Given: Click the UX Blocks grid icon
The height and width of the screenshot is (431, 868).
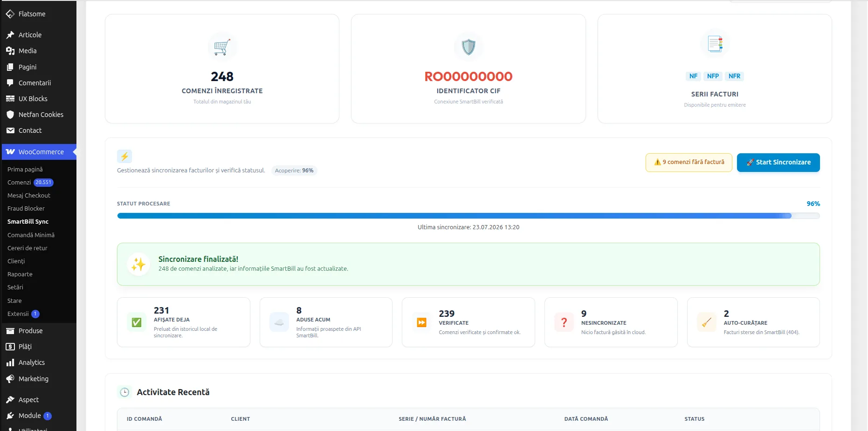Looking at the screenshot, I should pos(10,99).
